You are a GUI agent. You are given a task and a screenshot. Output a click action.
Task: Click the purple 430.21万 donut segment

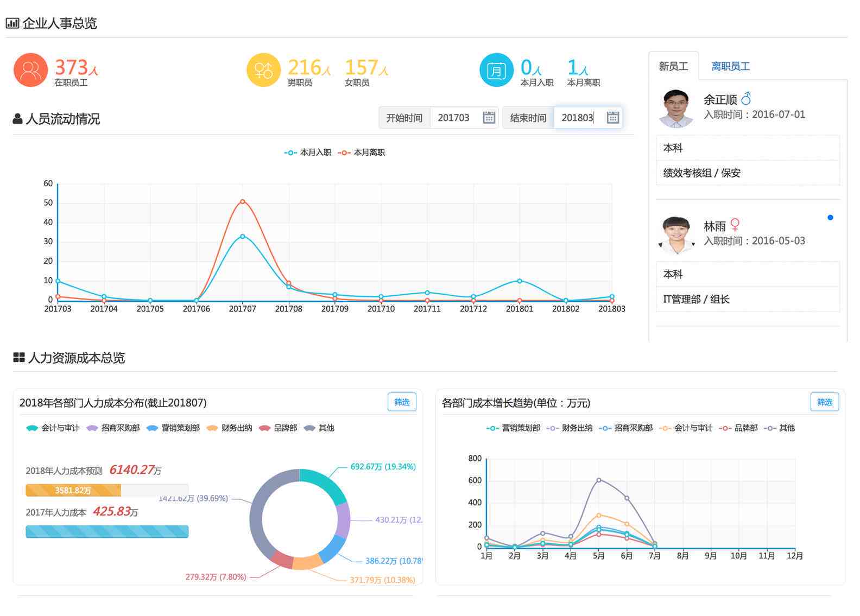343,520
